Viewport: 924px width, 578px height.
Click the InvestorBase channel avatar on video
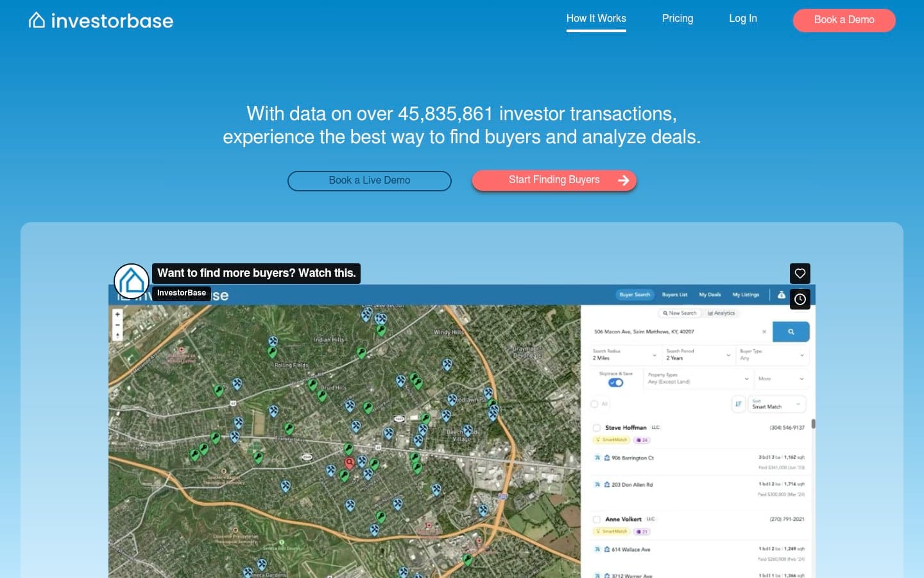click(x=132, y=281)
